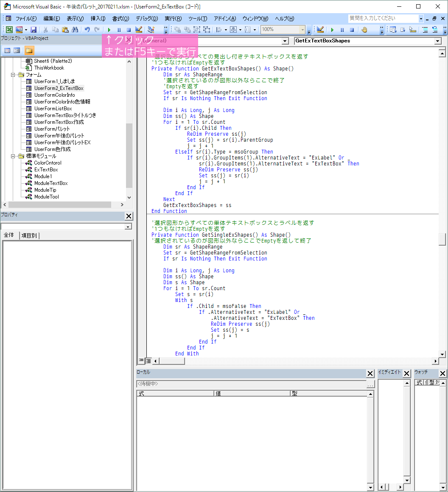Open the デバッグ(D) menu

coord(147,19)
